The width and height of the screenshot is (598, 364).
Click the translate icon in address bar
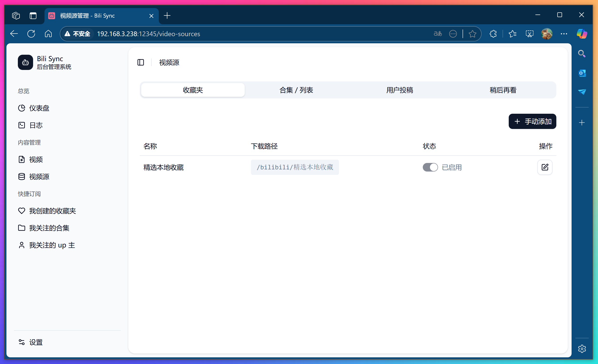tap(438, 34)
